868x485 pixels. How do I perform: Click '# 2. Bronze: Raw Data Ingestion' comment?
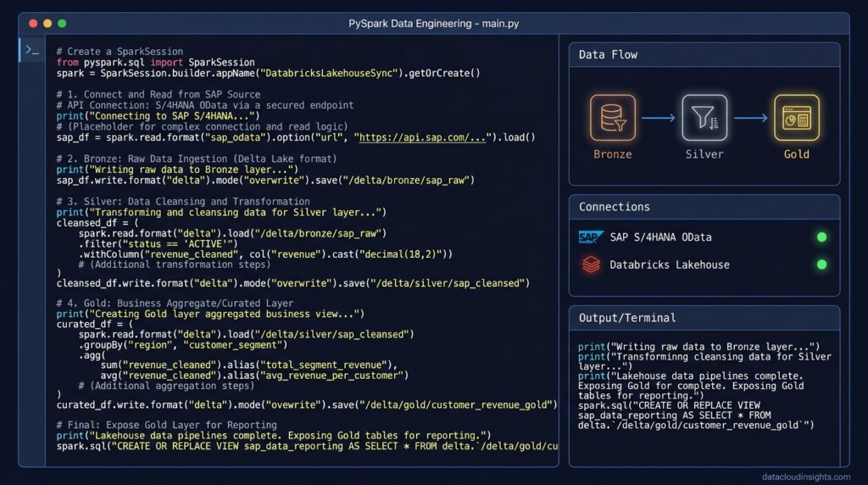click(197, 159)
